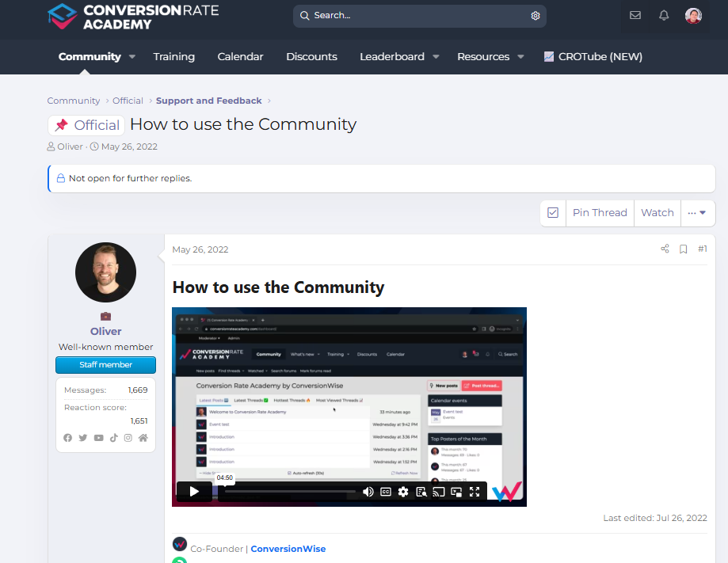Screen dimensions: 728x563
Task: Open the alerts bell icon
Action: click(664, 15)
